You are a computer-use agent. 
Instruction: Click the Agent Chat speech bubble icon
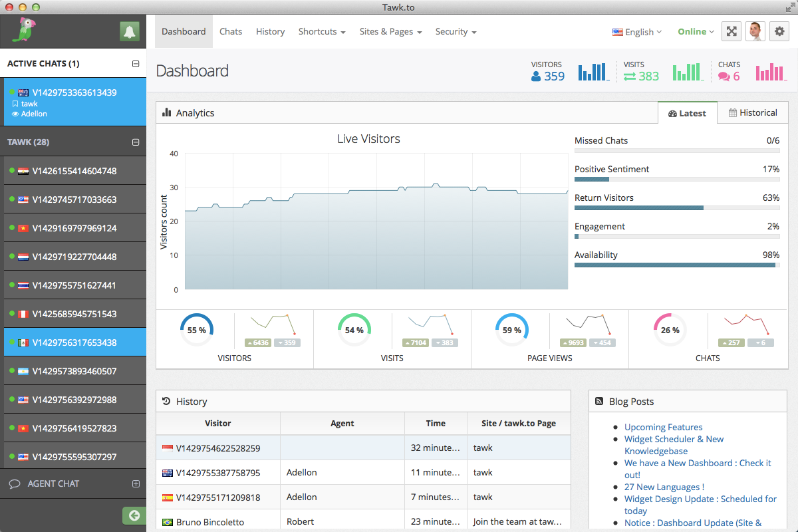point(14,484)
